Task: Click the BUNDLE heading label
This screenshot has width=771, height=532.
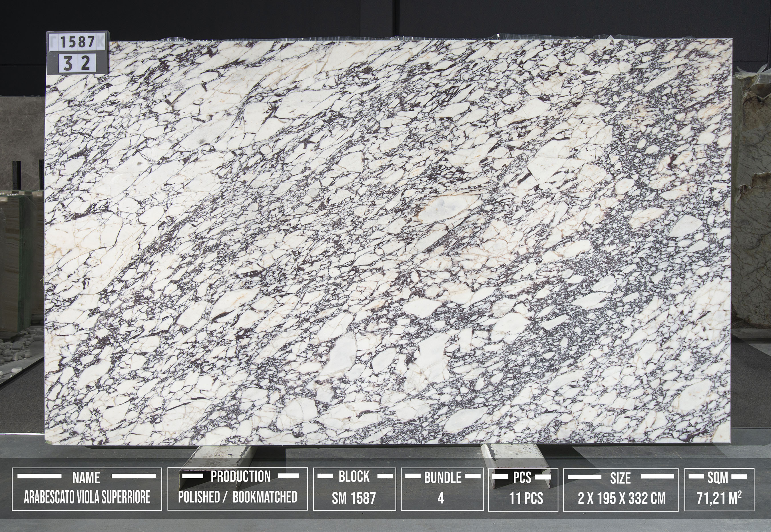Action: (x=443, y=478)
